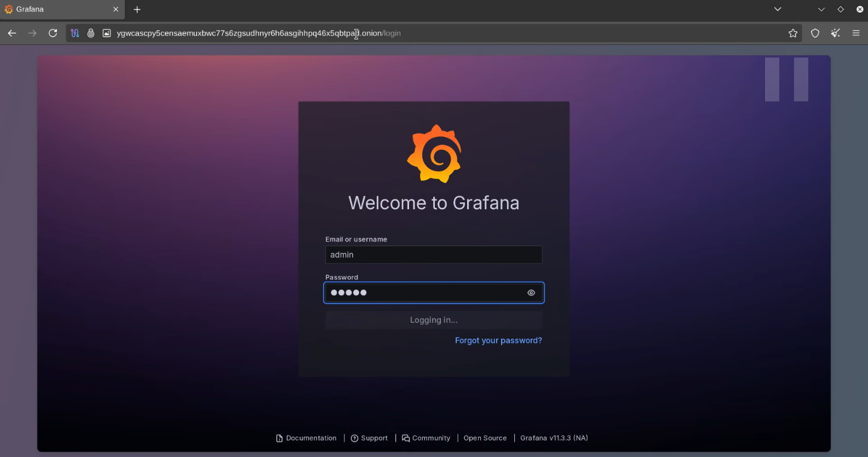Click the Grafana v11.3.3 (NA) version link
The height and width of the screenshot is (457, 868).
[x=554, y=438]
